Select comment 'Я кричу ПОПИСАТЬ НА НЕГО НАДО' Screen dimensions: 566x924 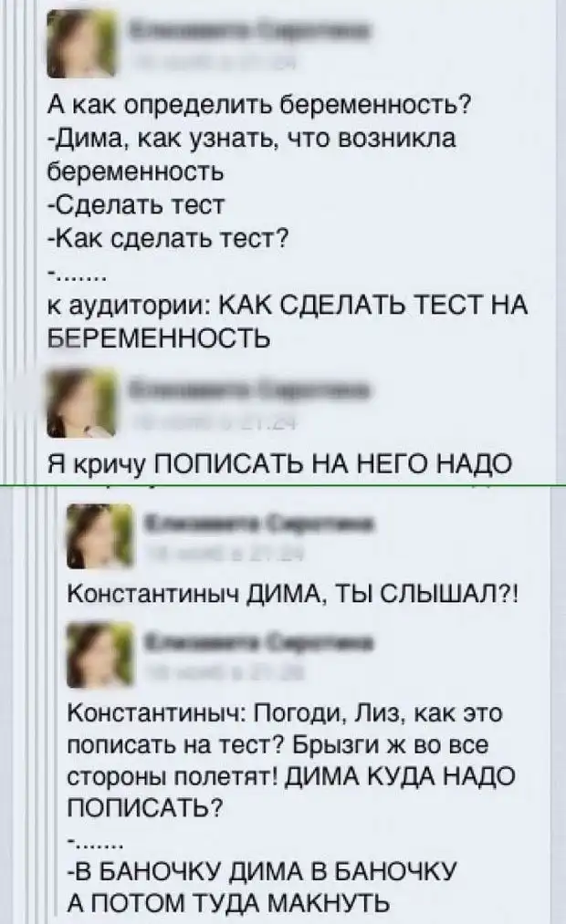pos(278,465)
